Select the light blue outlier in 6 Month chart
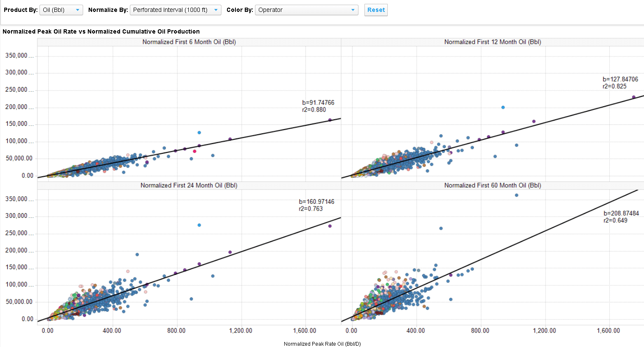The image size is (644, 347). click(x=199, y=133)
